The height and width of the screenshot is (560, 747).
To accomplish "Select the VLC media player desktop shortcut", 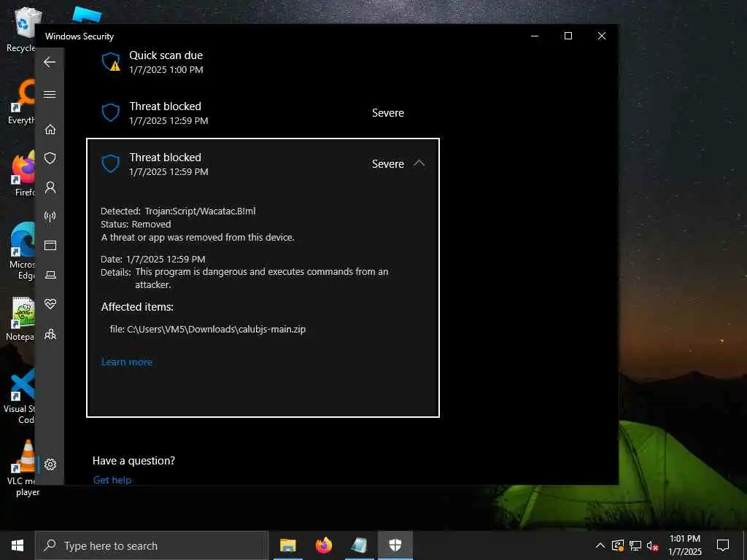I will click(23, 468).
